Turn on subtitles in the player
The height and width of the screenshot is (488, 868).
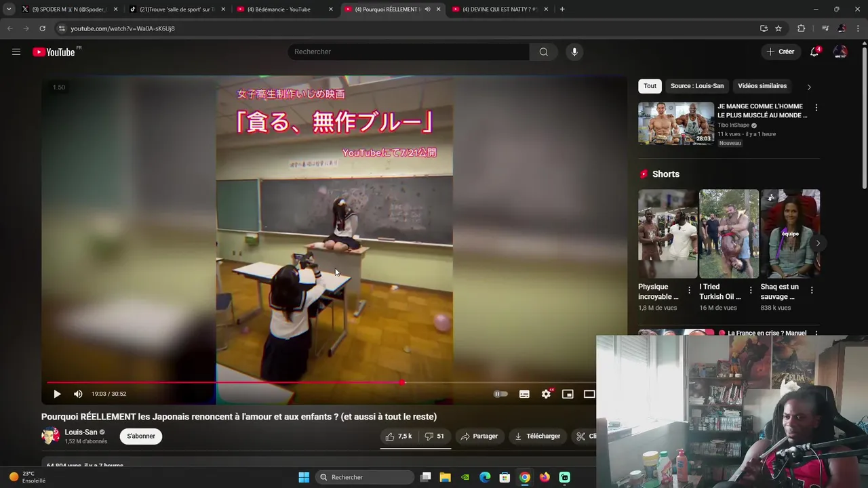point(524,394)
